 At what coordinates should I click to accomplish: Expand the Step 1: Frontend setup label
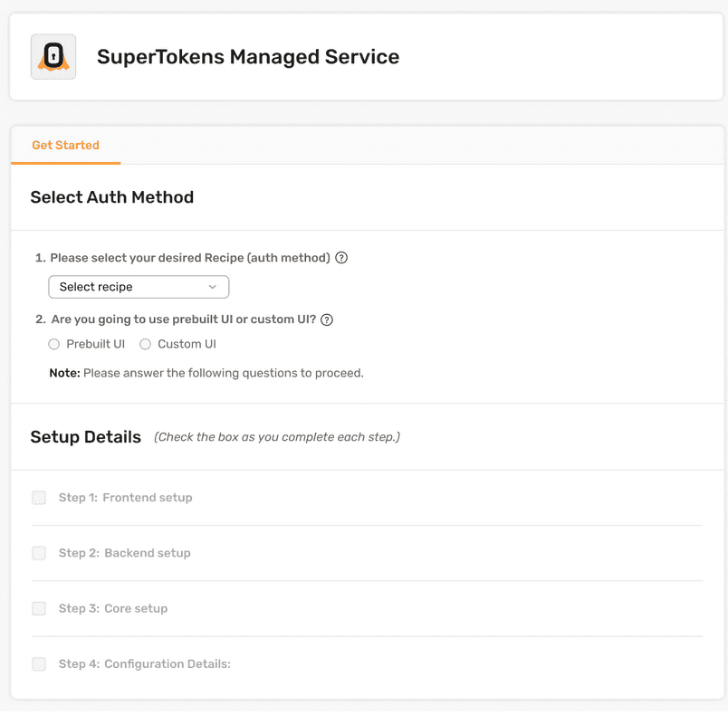(x=125, y=498)
